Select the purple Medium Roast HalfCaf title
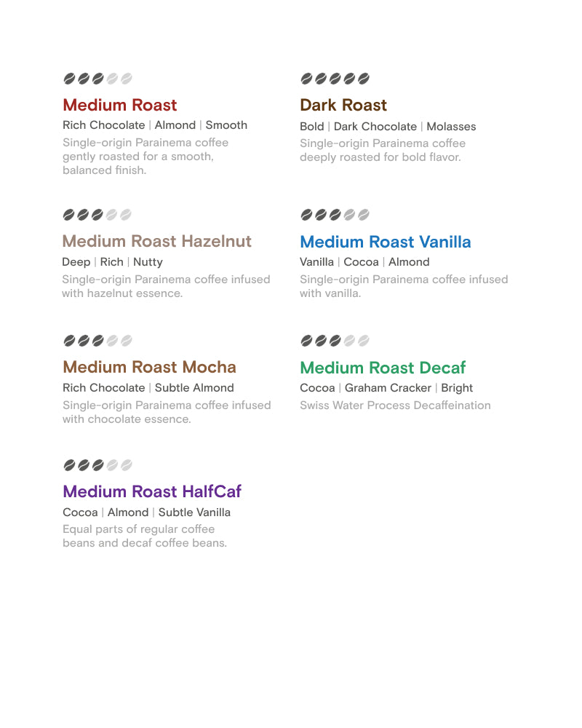 [x=152, y=491]
